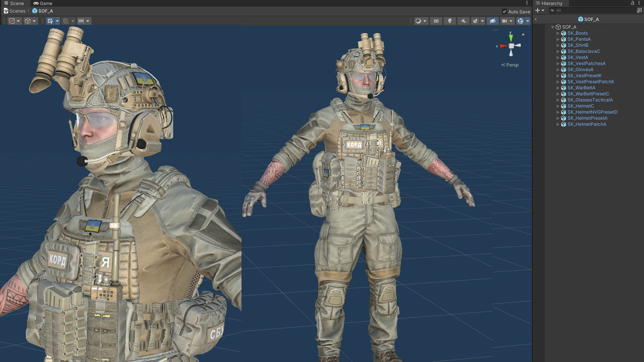The image size is (644, 362).
Task: Toggle scene lighting icon
Action: (450, 21)
